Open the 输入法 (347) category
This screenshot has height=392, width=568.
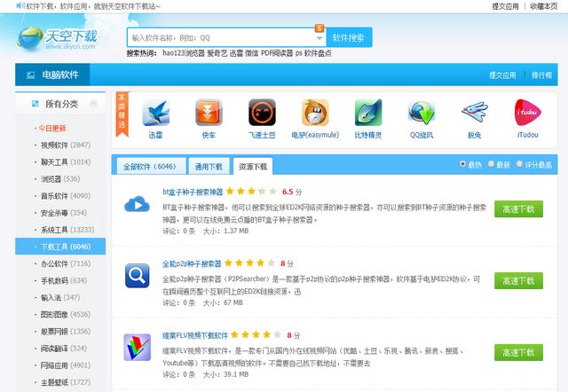click(x=60, y=297)
